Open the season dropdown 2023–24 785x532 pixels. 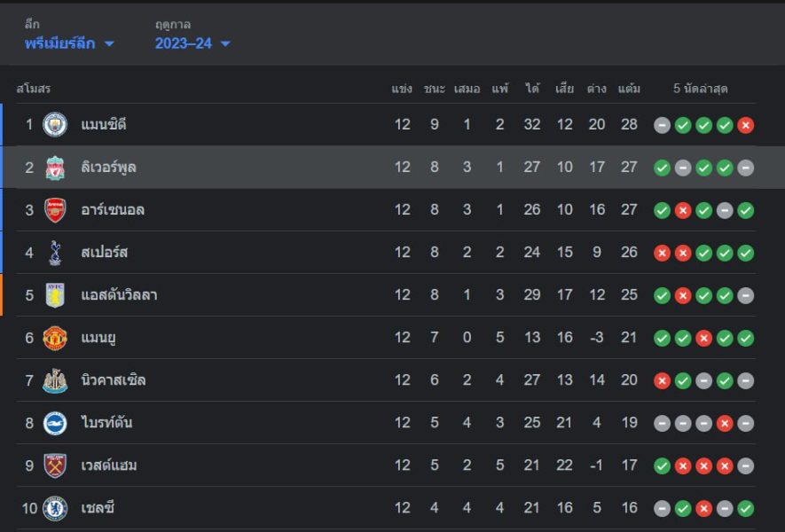(x=192, y=43)
